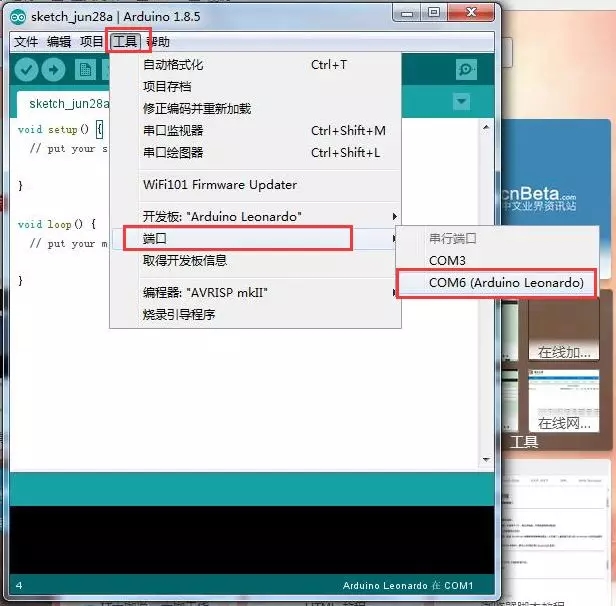This screenshot has height=606, width=616.
Task: Switch to the sketch_jun28a tab
Action: pos(63,104)
